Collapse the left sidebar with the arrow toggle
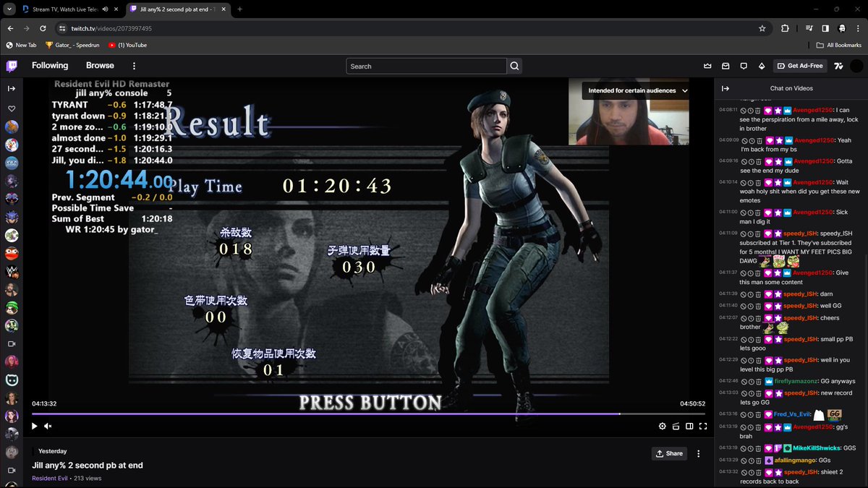 tap(10, 88)
